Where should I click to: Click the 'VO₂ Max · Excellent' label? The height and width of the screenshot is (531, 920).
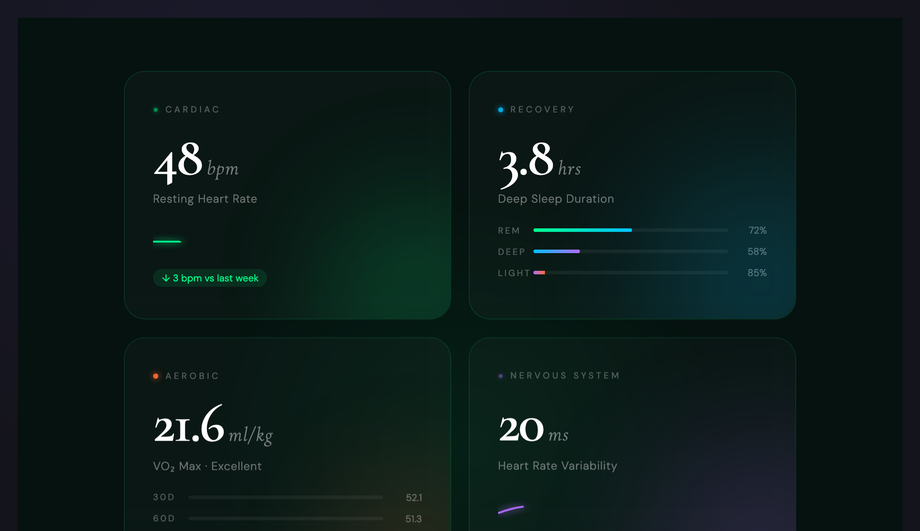(207, 466)
